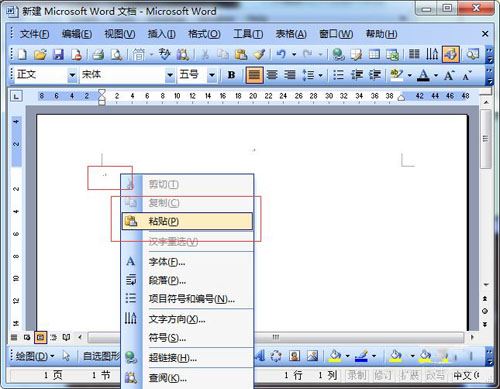The image size is (500, 389).
Task: Select the format painter brush
Action: (259, 54)
